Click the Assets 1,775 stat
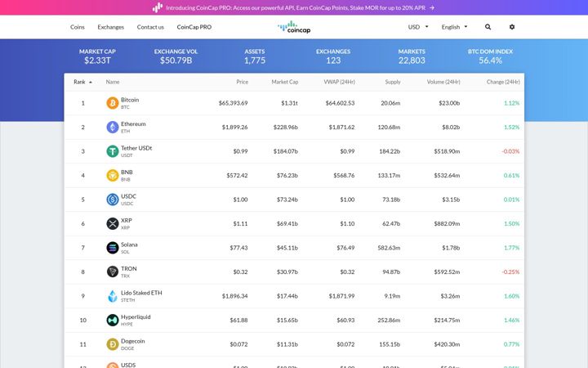This screenshot has width=588, height=368. 255,56
